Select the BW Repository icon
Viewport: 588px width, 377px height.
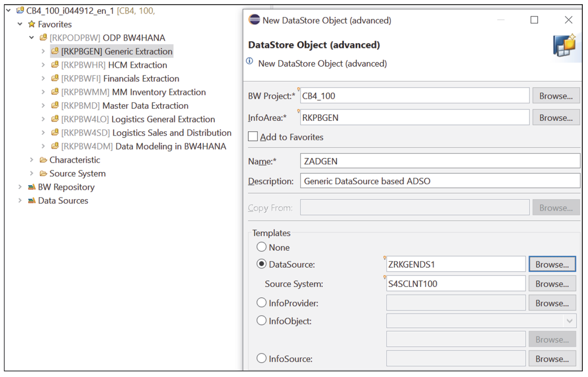tap(32, 187)
